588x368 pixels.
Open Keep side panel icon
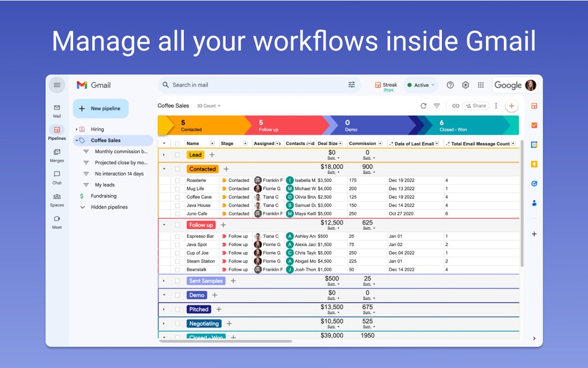534,164
